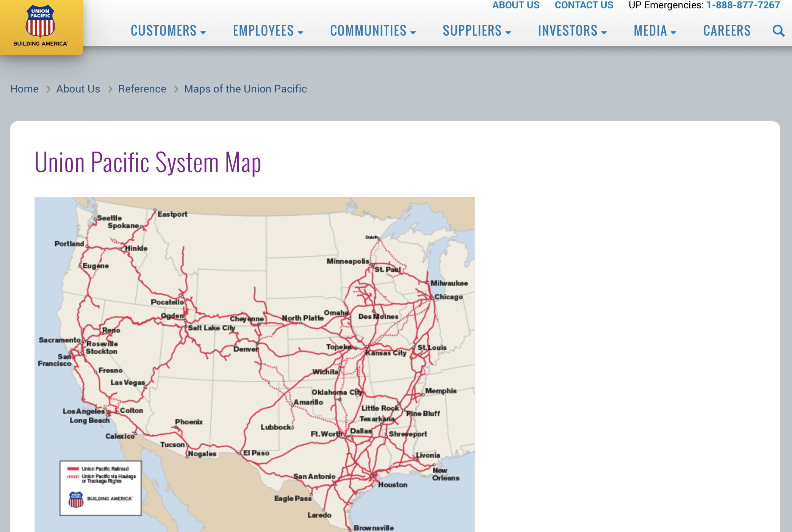Go to the Careers page

click(727, 31)
